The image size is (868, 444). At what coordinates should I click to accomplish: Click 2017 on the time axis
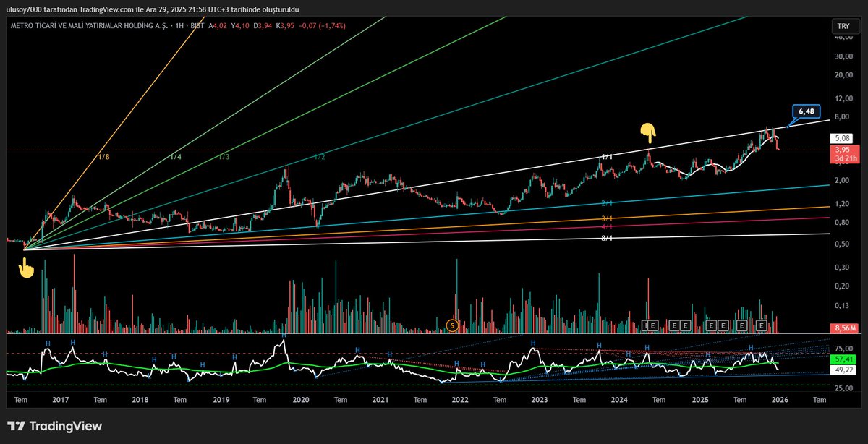coord(60,399)
